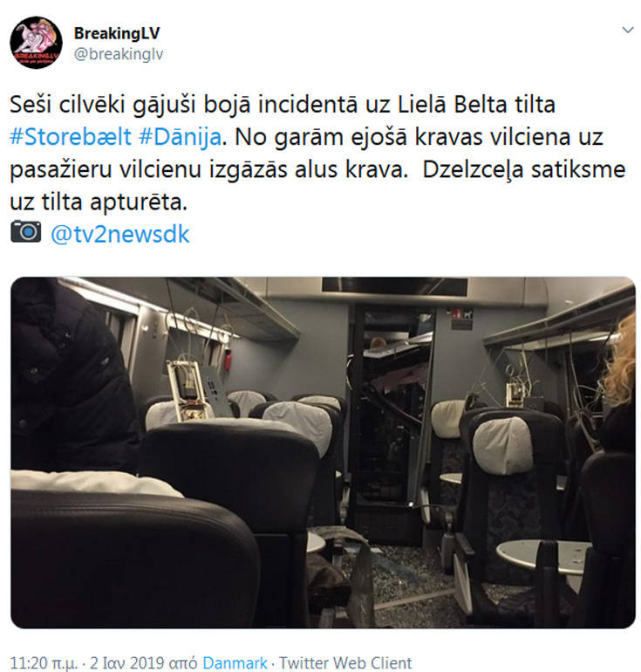Open the #Storebælt hashtag
This screenshot has height=672, width=641.
click(x=71, y=137)
